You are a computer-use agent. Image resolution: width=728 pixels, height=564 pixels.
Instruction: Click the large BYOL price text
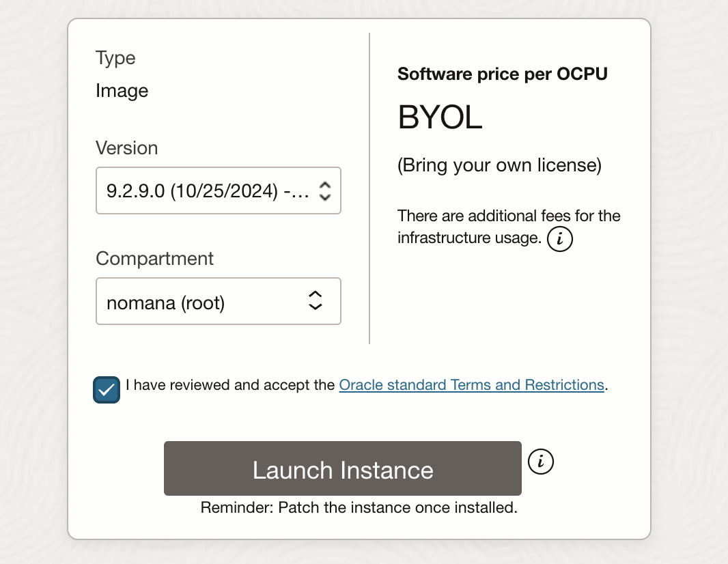click(x=440, y=119)
